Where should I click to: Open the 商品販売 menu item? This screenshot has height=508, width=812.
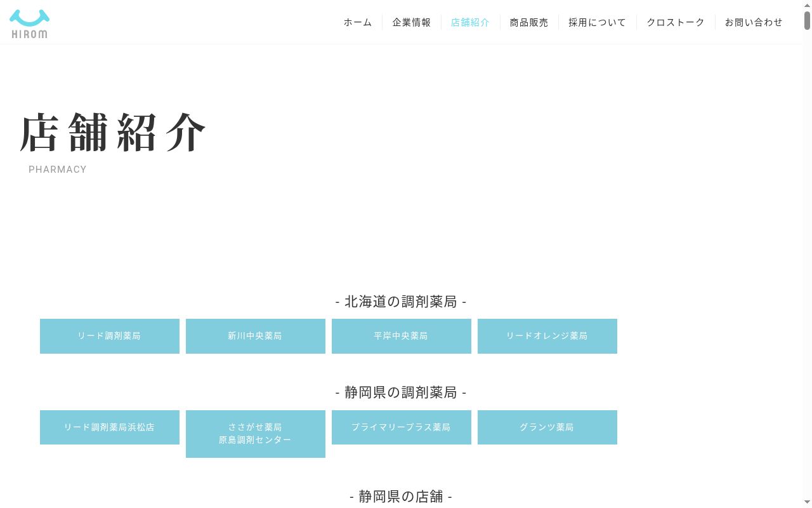pos(529,22)
